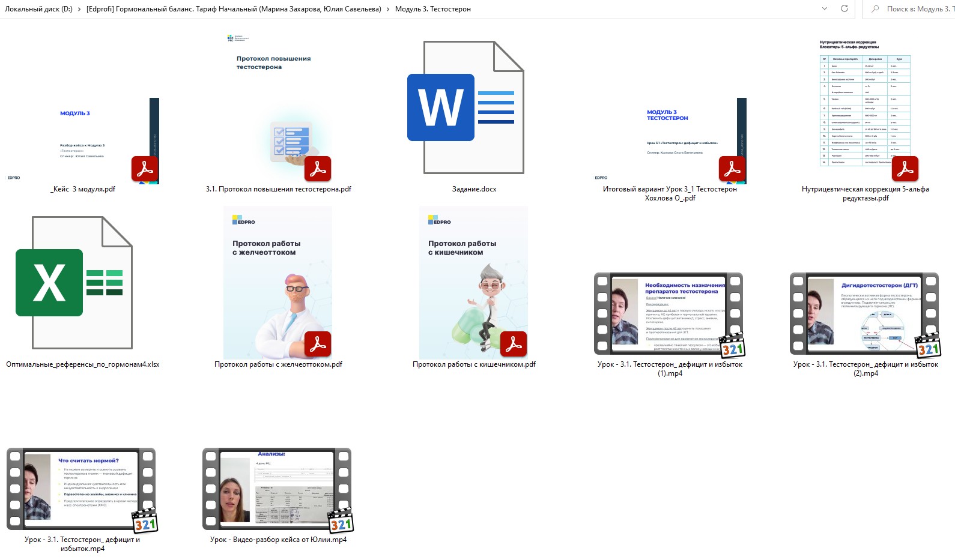Select Протокол работы с желчеоттоком.pdf

coord(278,283)
